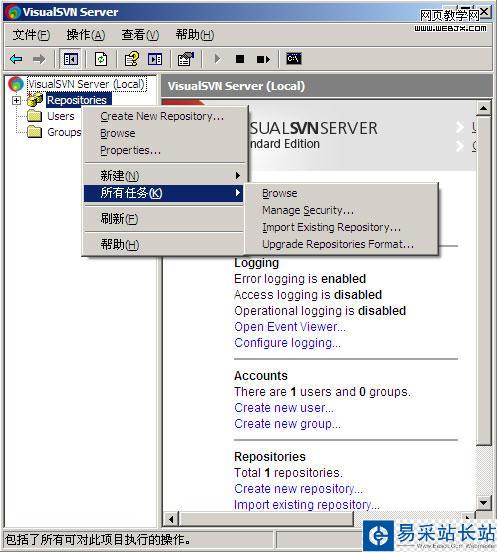Open the 帮助(H) menu in menu bar
This screenshot has height=552, width=497.
point(195,34)
